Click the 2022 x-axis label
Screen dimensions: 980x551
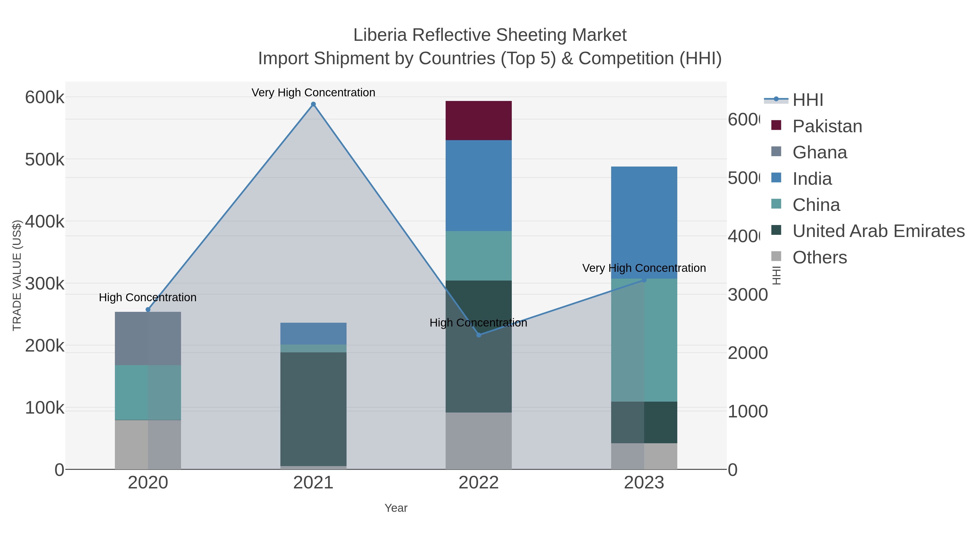click(x=479, y=483)
